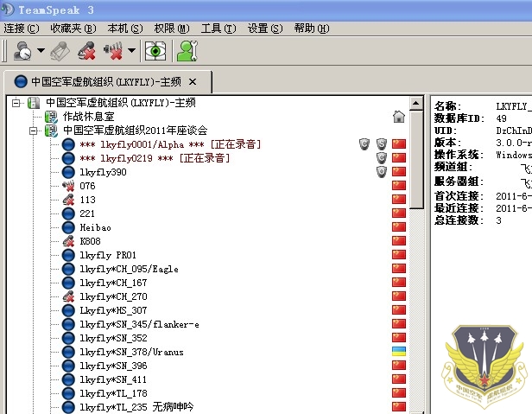Click the status circle for lkyfly PR01
The height and width of the screenshot is (414, 532).
tap(68, 255)
